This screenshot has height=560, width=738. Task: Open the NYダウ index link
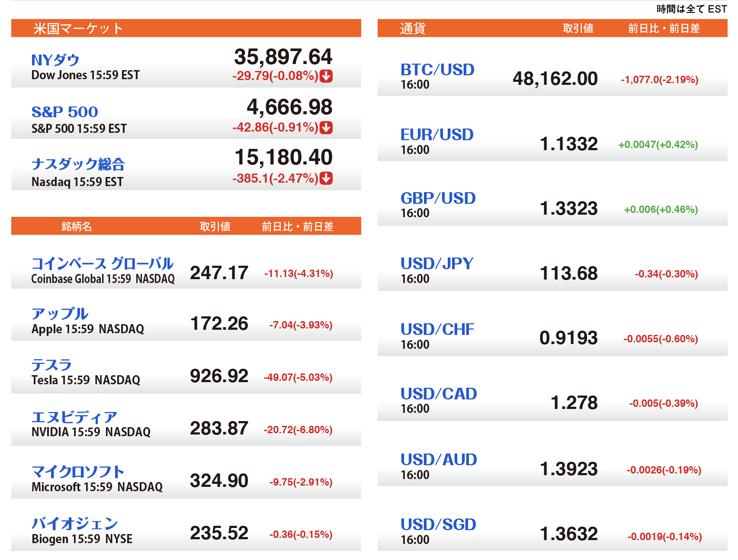point(55,60)
